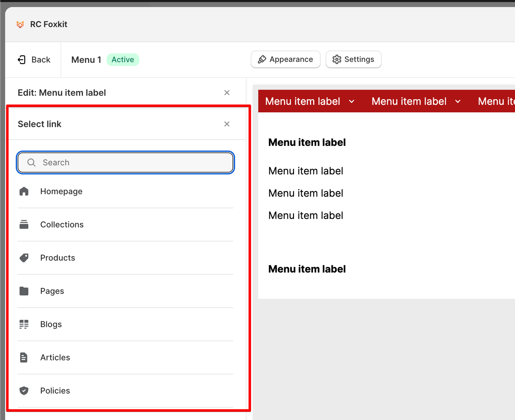The image size is (515, 420).
Task: Go back using the Back button
Action: pos(34,60)
